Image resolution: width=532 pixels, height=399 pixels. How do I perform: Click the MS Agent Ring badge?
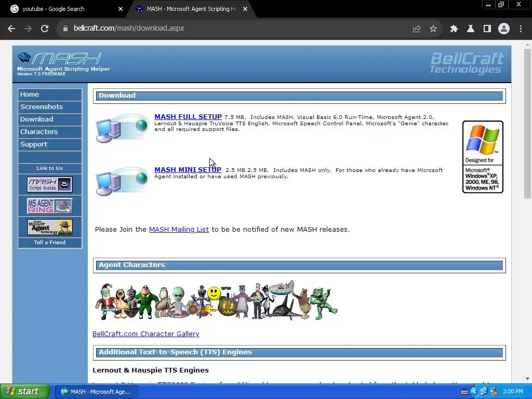(49, 206)
